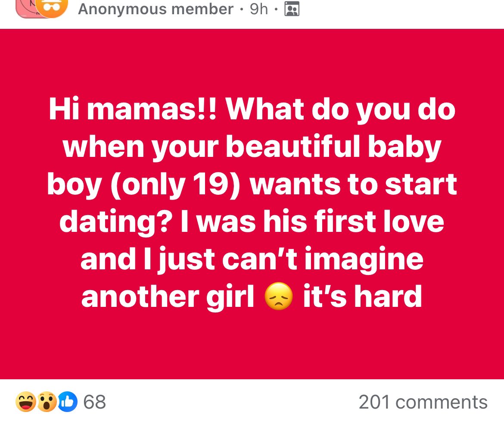This screenshot has height=431, width=504.
Task: Click the "Hi mamas!!" first line of the post
Action: point(252,109)
